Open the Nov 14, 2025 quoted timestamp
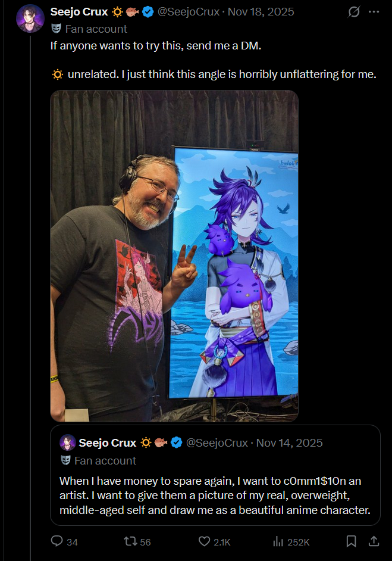Viewport: 392px width, 561px height. click(290, 443)
